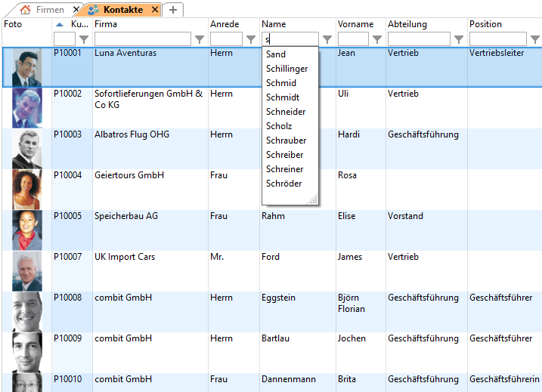
Task: Choose Schneider from the suggestion list
Action: click(x=286, y=112)
